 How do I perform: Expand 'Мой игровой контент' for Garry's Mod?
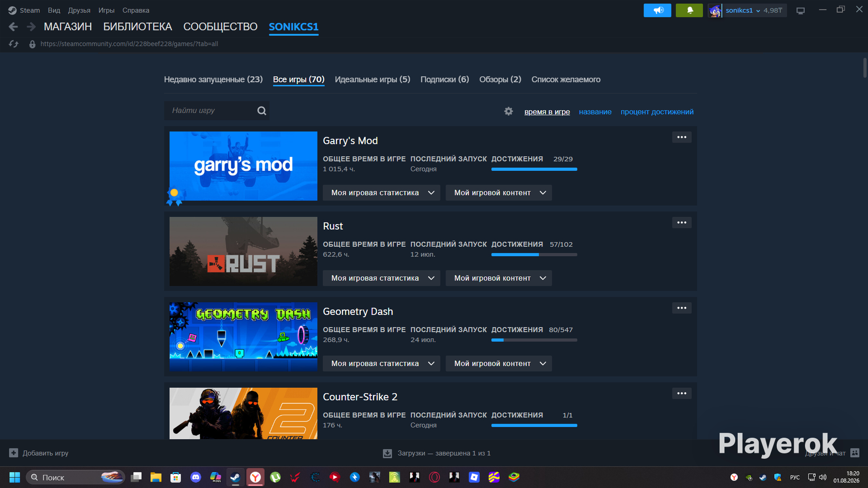(499, 193)
